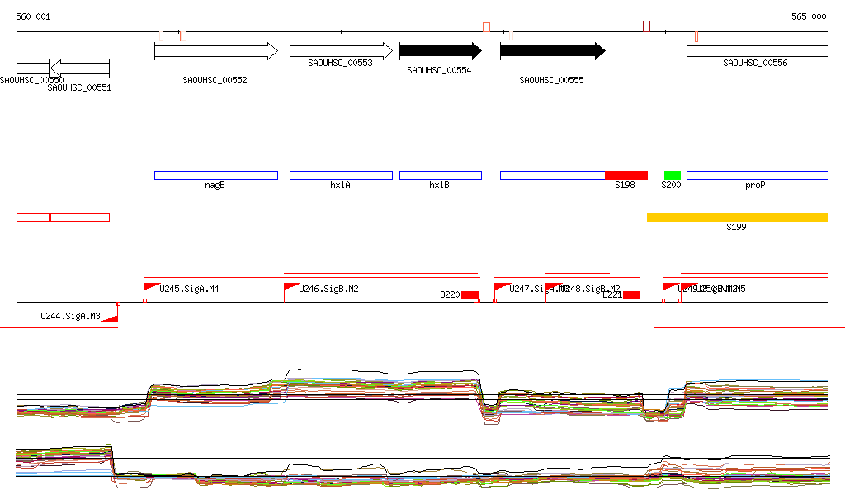Click the hxlA label
The width and height of the screenshot is (845, 504).
click(x=340, y=186)
